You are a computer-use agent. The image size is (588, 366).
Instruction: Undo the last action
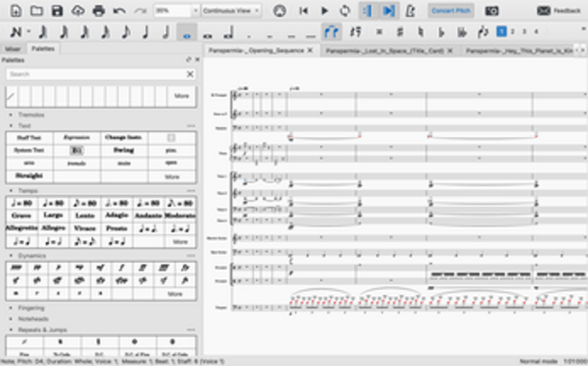point(119,10)
